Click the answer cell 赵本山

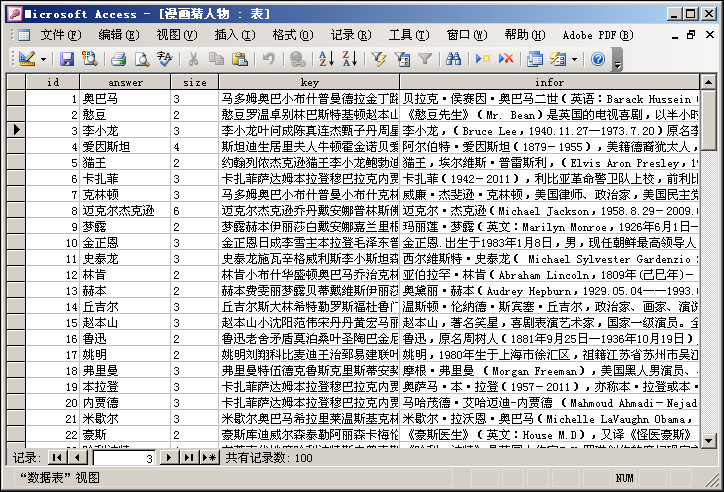pos(125,322)
